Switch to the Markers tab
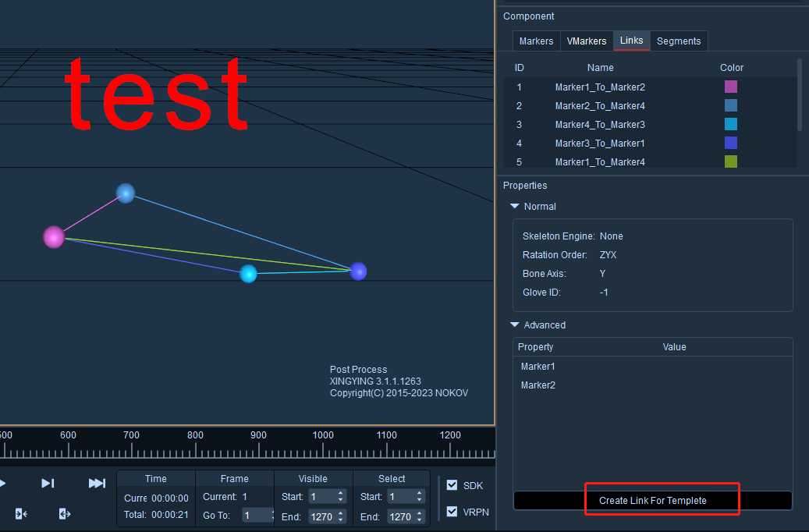This screenshot has height=532, width=809. pos(536,41)
